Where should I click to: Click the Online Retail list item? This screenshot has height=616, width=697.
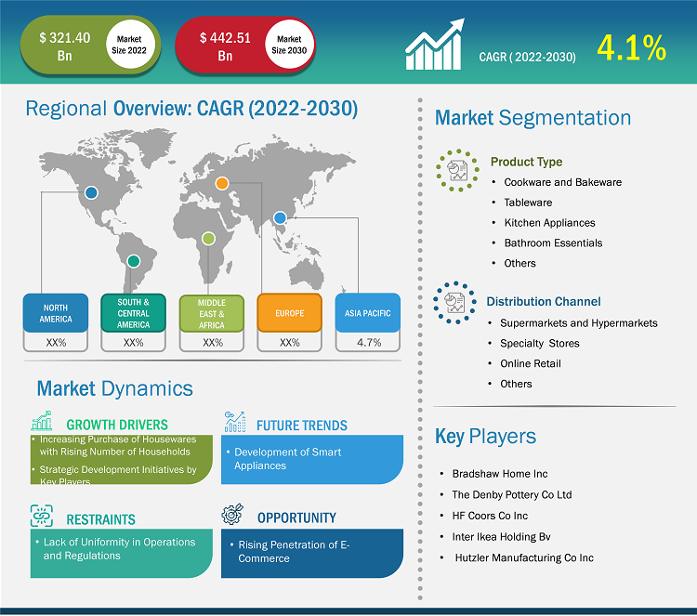(530, 363)
